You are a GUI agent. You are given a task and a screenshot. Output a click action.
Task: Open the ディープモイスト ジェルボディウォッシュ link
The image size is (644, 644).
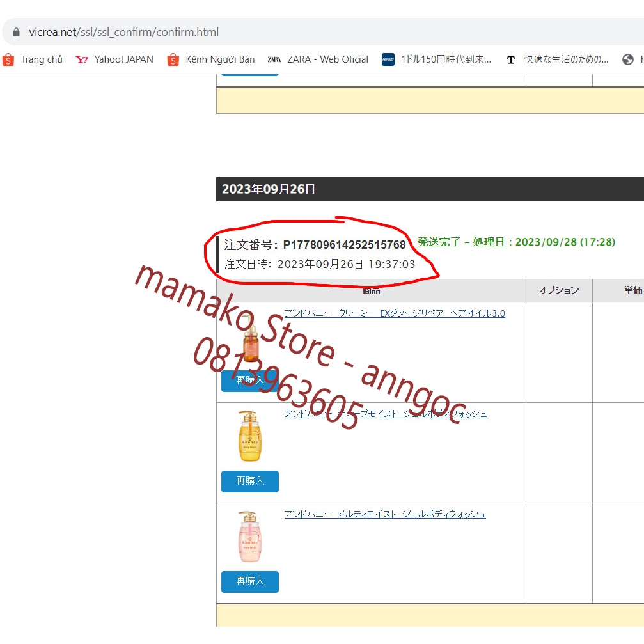[x=386, y=413]
